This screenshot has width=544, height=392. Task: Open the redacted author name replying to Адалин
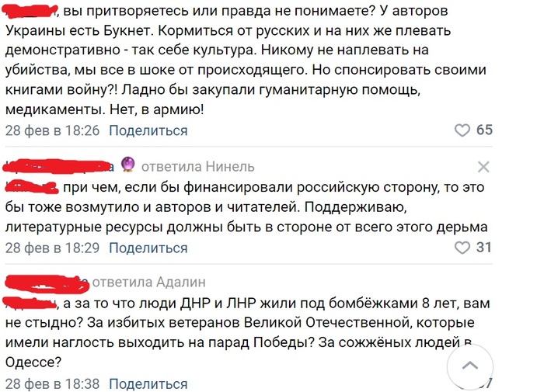click(x=45, y=281)
